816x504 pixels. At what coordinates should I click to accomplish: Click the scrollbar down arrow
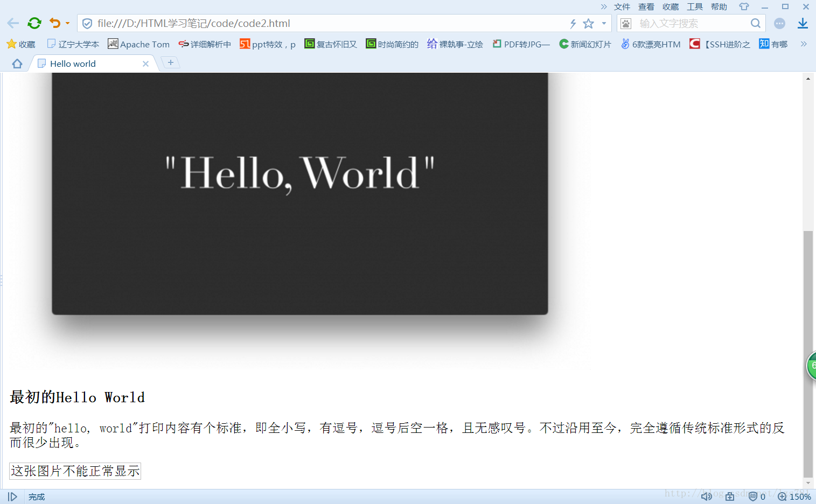pos(808,483)
